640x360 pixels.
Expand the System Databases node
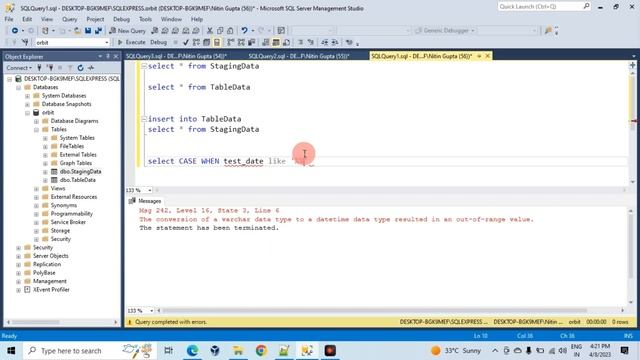(27, 96)
